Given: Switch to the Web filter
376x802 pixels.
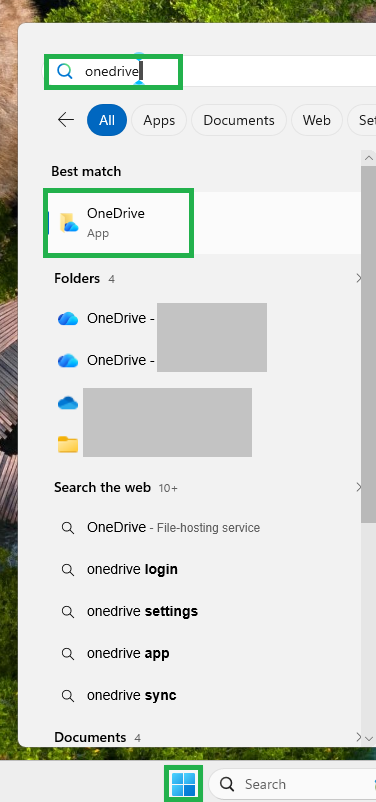Looking at the screenshot, I should click(316, 120).
